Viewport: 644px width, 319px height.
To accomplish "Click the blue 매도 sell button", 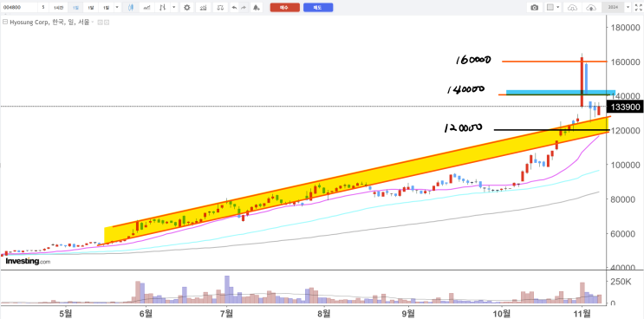I will coord(318,8).
